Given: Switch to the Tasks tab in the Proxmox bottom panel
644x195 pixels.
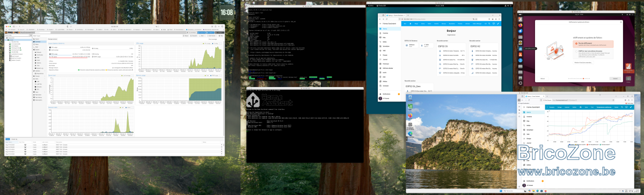Looking at the screenshot, I should [8, 139].
